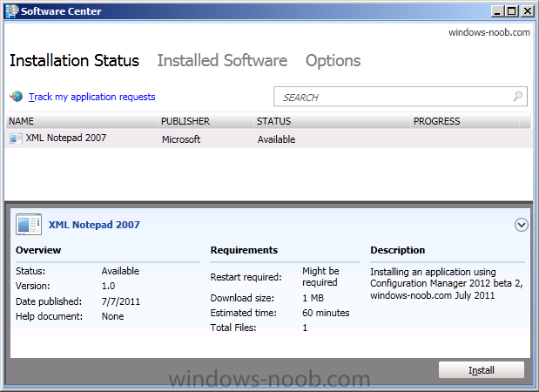Screen dimensions: 539x392
Task: Close the Software Center window
Action: tap(528, 11)
